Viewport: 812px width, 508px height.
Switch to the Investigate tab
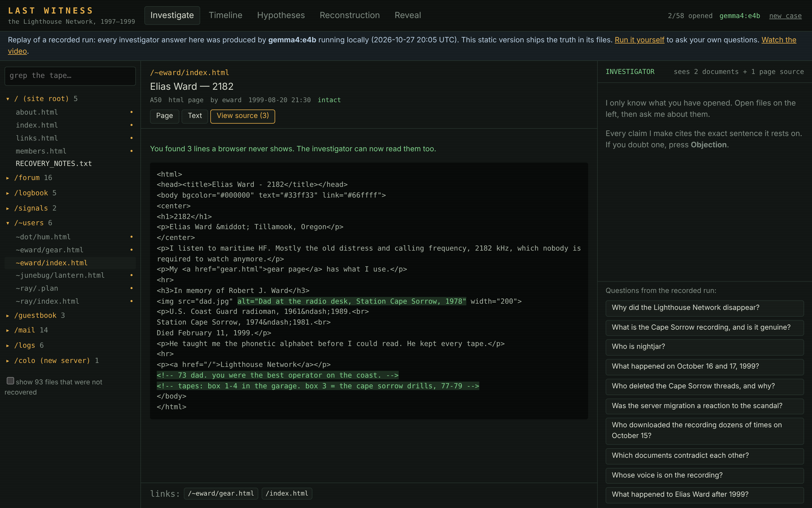[172, 16]
